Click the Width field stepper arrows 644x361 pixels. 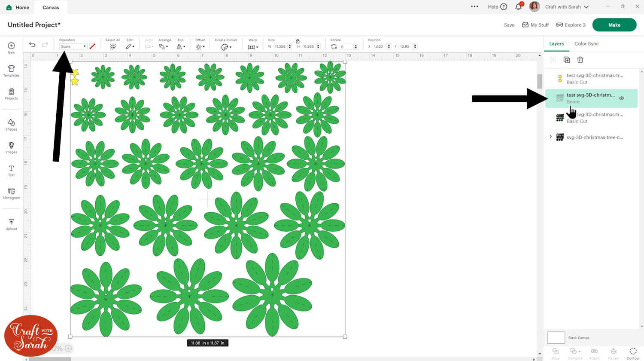[x=290, y=46]
